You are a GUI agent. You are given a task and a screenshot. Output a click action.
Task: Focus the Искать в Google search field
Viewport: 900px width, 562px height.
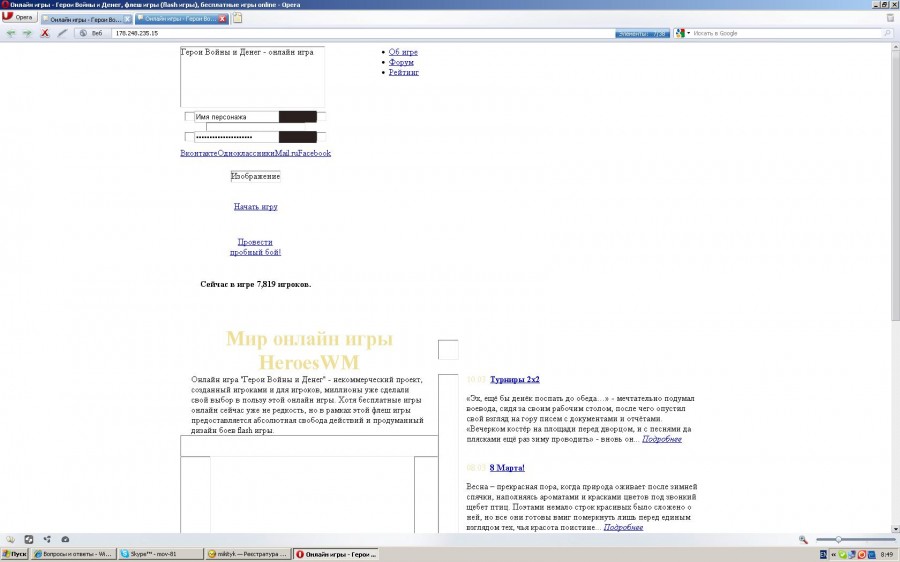(786, 33)
